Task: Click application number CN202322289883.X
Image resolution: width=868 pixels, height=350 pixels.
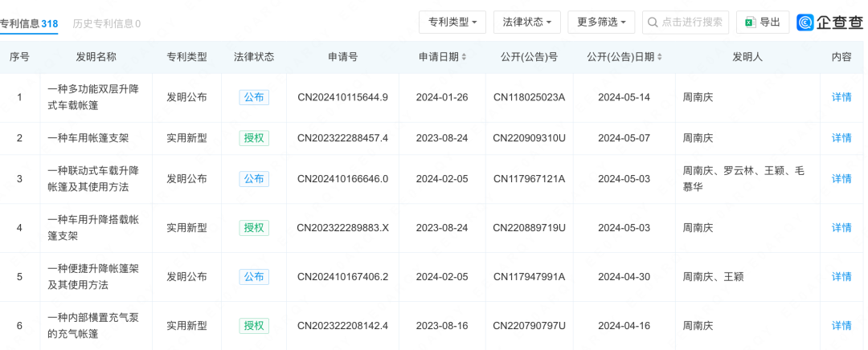Action: pyautogui.click(x=342, y=227)
